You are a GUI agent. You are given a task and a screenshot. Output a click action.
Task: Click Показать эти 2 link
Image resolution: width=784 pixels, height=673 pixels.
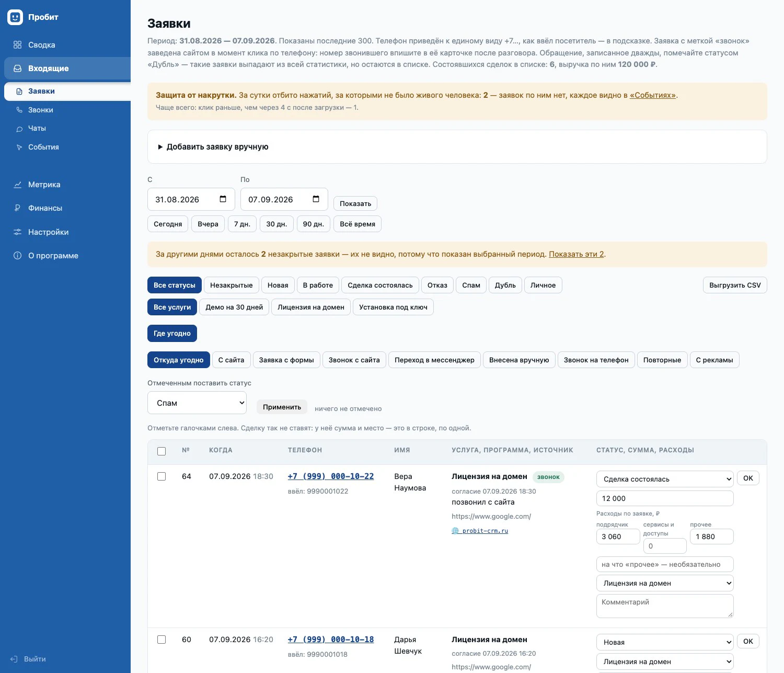pyautogui.click(x=577, y=254)
